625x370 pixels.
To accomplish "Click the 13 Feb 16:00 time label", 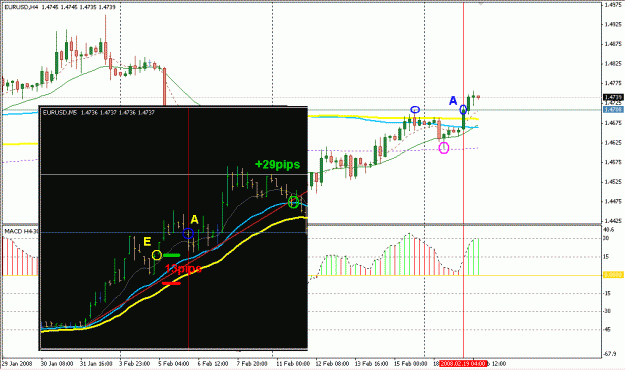I will click(x=371, y=364).
